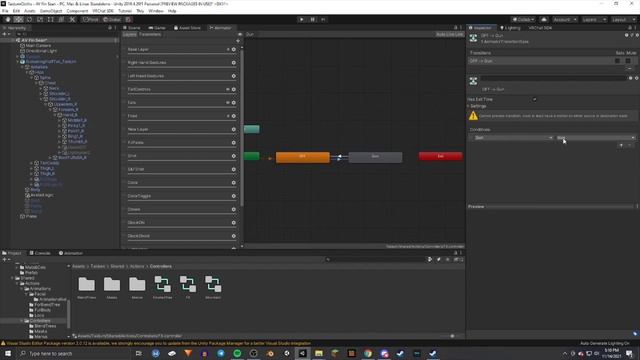This screenshot has width=640, height=360.
Task: Open the condition value dropdown
Action: pyautogui.click(x=596, y=138)
